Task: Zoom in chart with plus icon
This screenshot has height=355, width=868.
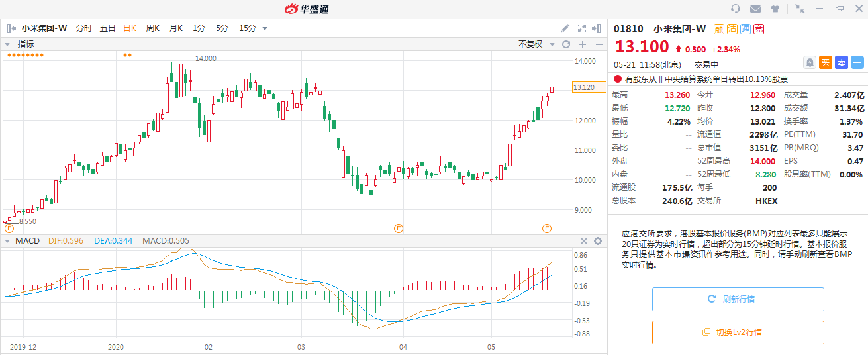Action: click(x=583, y=44)
